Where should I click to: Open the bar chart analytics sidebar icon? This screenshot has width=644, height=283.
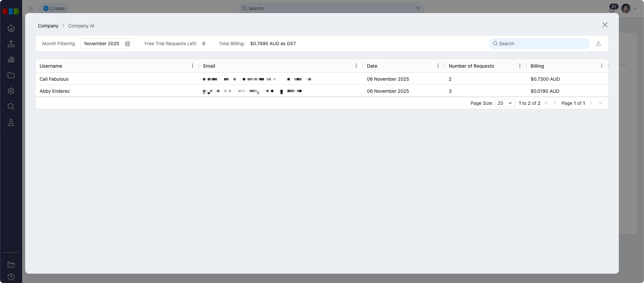point(11,60)
